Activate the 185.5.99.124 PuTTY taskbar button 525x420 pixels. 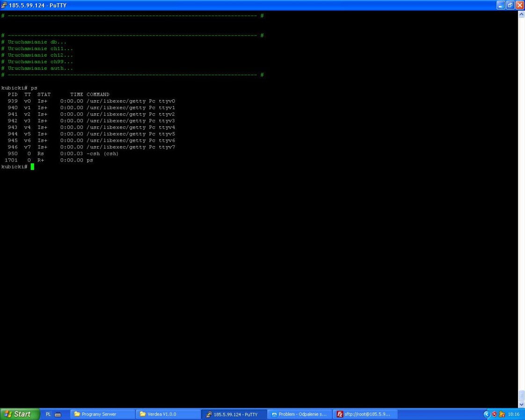(x=234, y=414)
